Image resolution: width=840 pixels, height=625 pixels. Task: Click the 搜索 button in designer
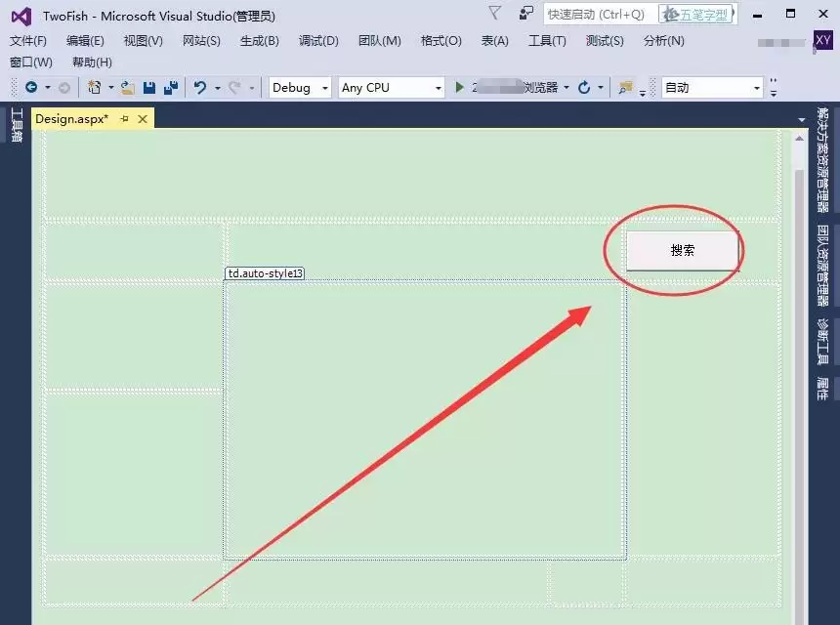pyautogui.click(x=682, y=250)
